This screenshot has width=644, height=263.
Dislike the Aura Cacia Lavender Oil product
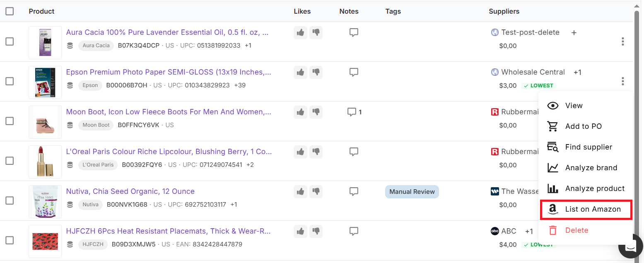[316, 33]
